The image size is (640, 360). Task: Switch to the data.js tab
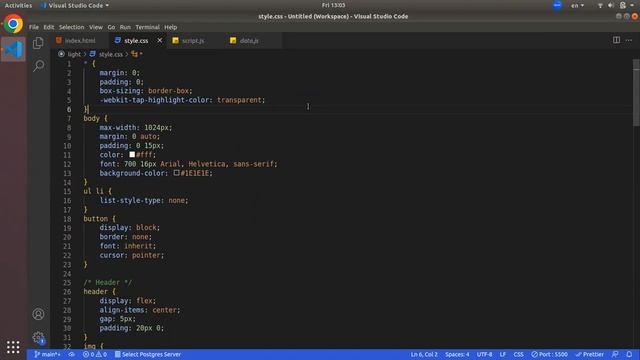click(249, 40)
